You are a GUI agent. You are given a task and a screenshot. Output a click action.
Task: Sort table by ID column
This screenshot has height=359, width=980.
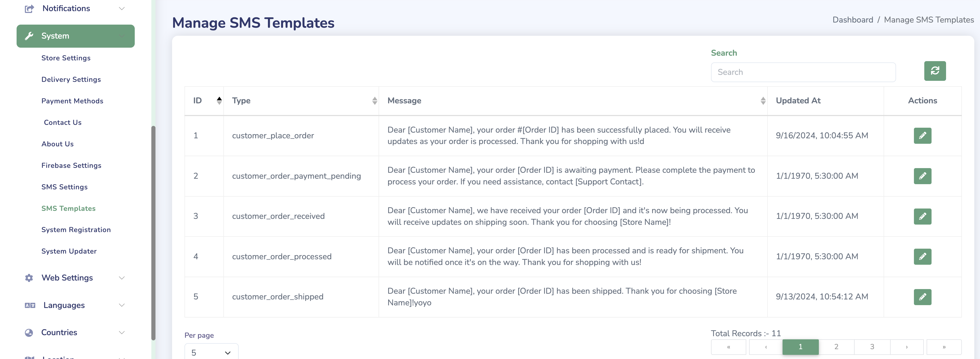click(x=219, y=100)
